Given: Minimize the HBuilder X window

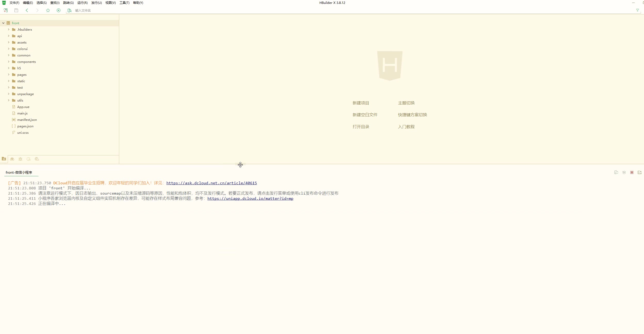Looking at the screenshot, I should click(633, 3).
